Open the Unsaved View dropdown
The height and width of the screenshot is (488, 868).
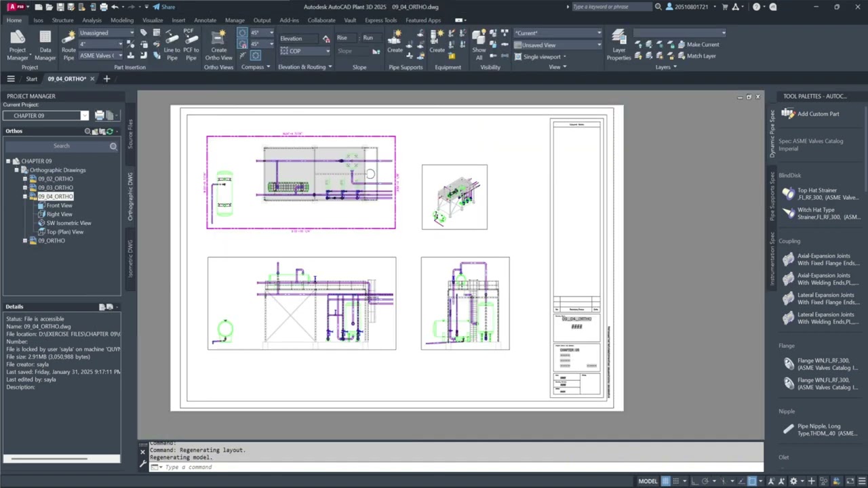click(x=557, y=45)
